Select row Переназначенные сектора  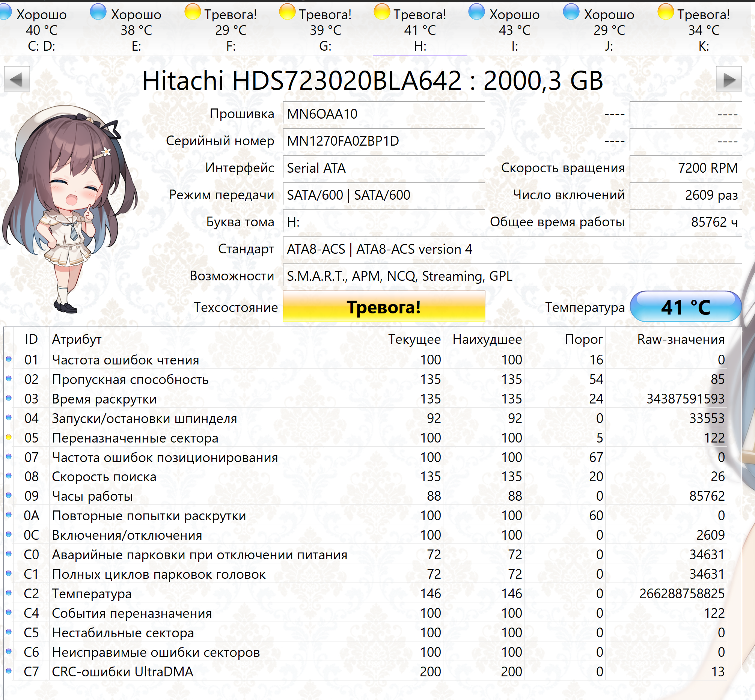[366, 437]
